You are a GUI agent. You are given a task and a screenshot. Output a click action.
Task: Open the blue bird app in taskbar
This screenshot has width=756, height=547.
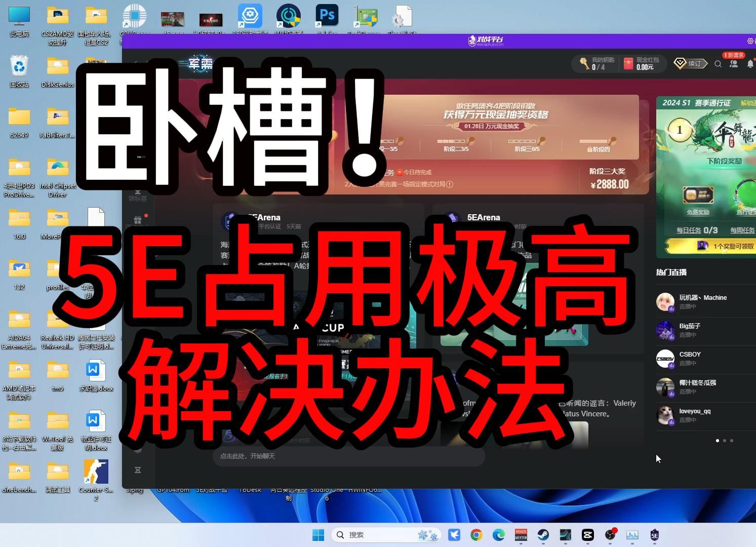454,535
